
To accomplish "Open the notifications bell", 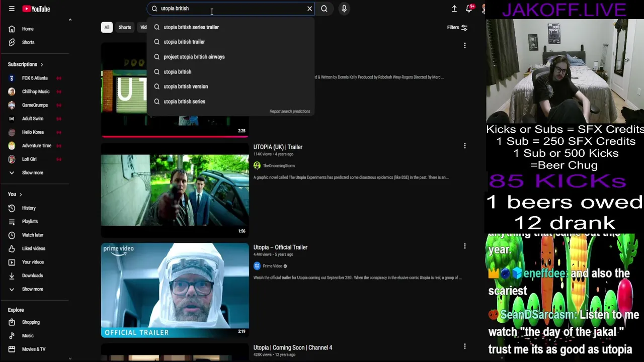I will click(469, 9).
